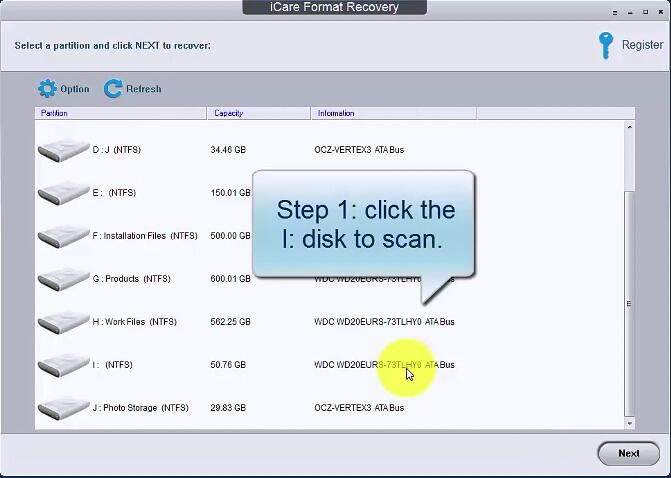Click WDC WD20EURS info in I: row
671x478 pixels.
(x=384, y=365)
